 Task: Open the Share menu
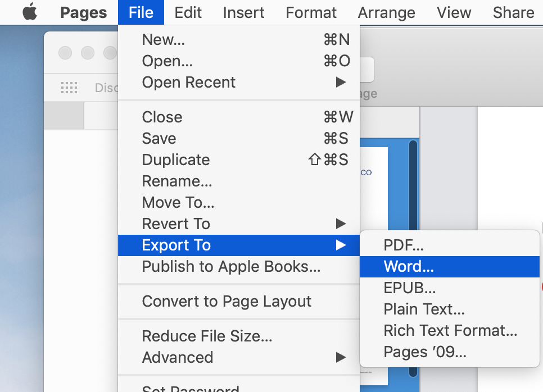point(514,12)
